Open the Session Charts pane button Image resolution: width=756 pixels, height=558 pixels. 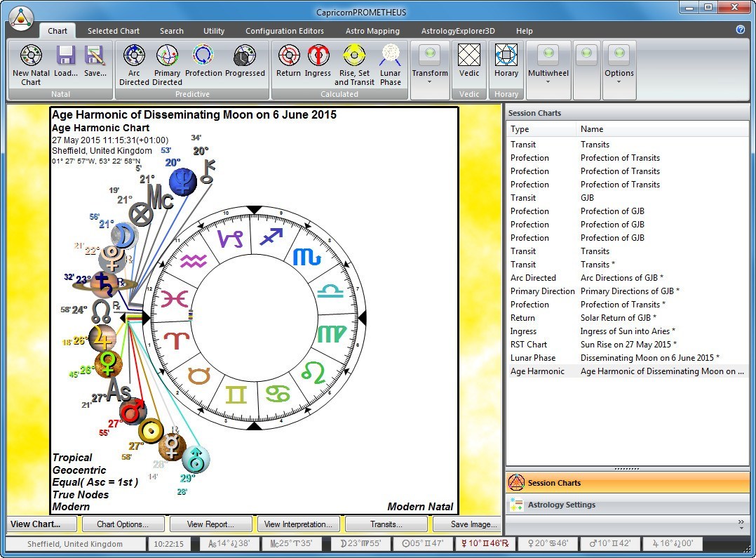pos(627,483)
